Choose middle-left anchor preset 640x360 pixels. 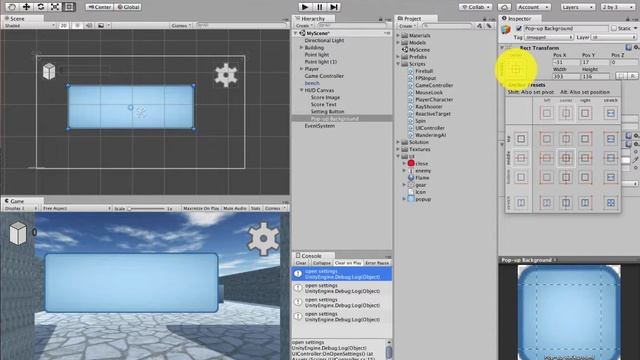(547, 158)
